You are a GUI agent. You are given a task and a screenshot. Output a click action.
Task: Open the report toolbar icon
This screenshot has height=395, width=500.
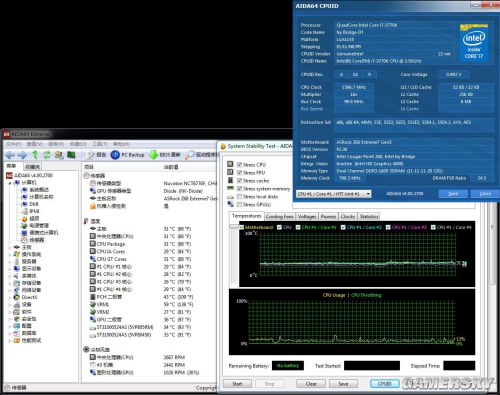91,155
